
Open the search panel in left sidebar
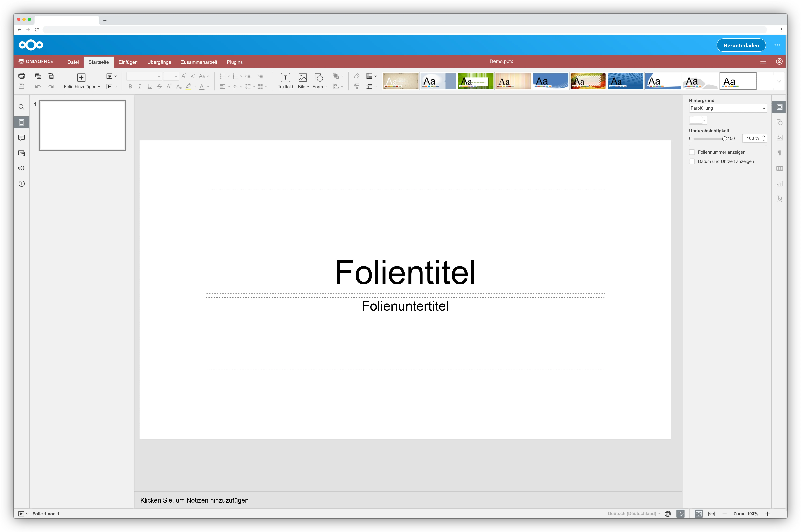coord(21,107)
